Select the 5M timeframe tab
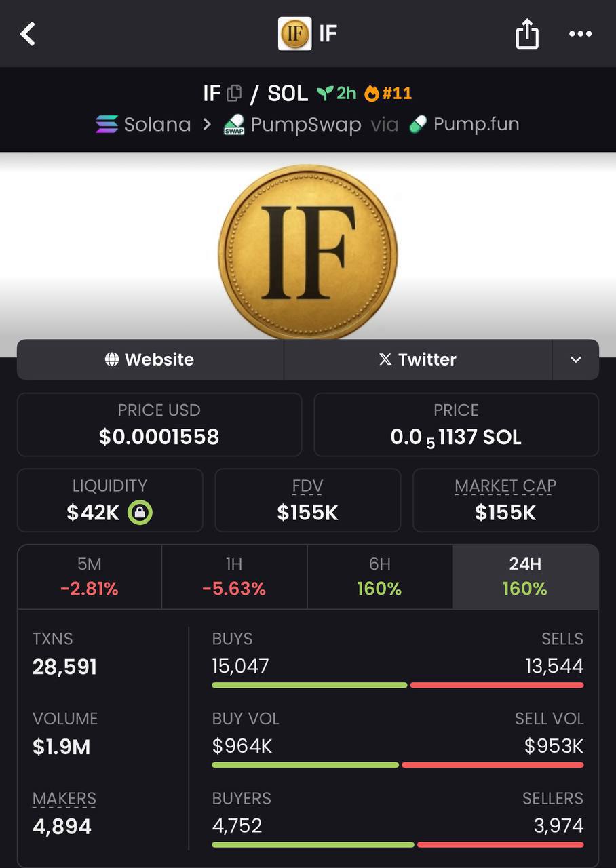This screenshot has width=616, height=868. [90, 577]
